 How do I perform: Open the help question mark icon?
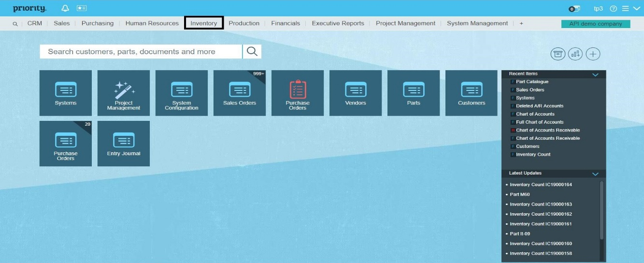[614, 9]
